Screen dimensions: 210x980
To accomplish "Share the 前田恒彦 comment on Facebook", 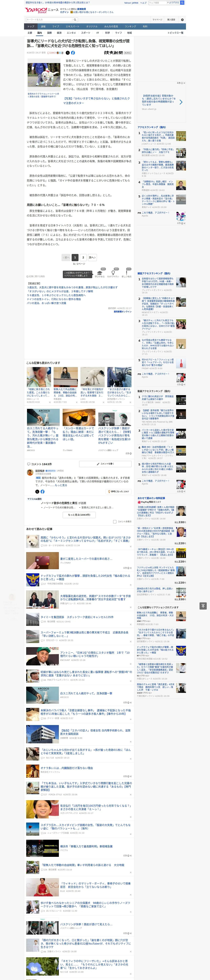I will point(42,491).
